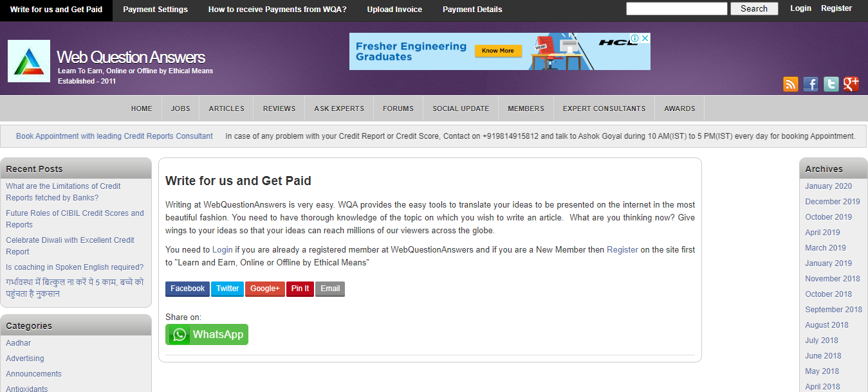Focus the search text field
The height and width of the screenshot is (392, 868).
pos(676,9)
